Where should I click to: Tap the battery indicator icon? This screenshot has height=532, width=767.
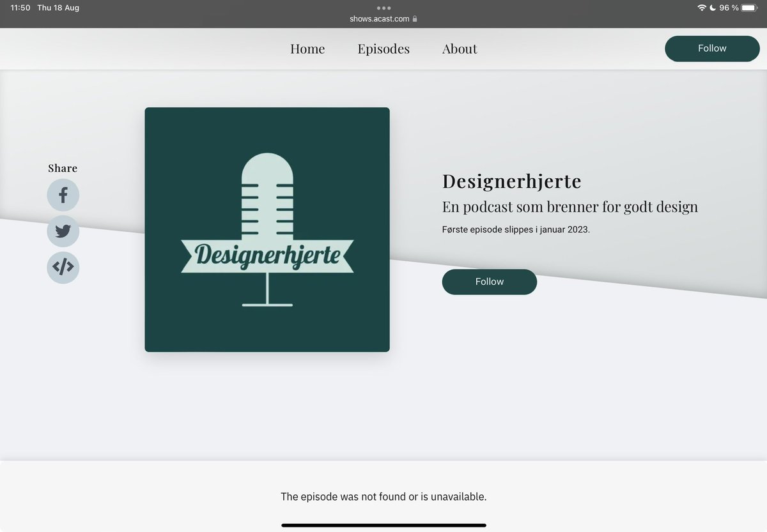(x=748, y=8)
